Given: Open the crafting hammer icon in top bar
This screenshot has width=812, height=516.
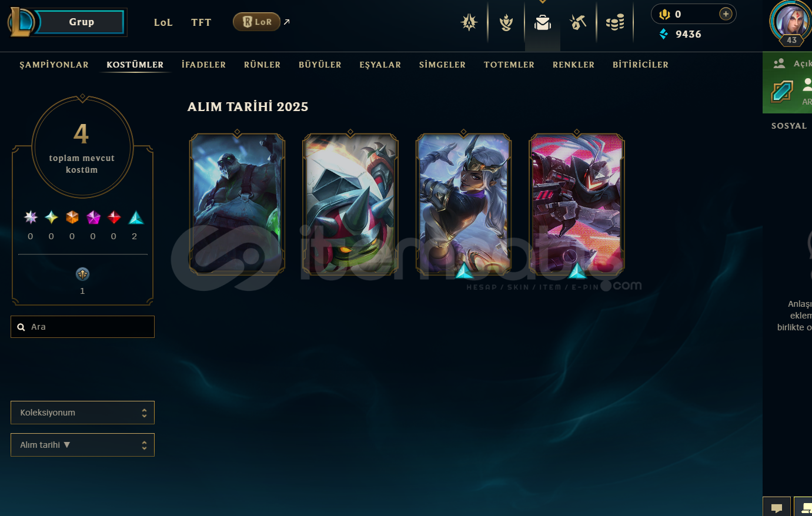Looking at the screenshot, I should pos(579,22).
